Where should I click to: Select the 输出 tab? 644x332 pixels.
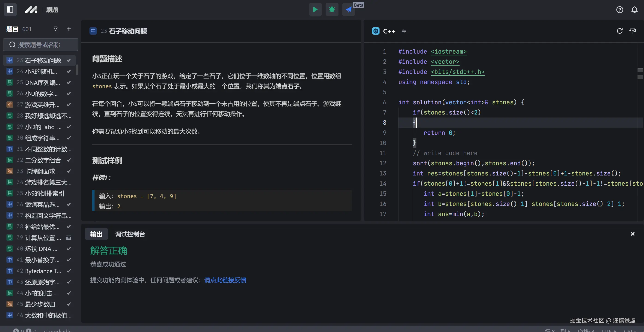[x=96, y=234]
